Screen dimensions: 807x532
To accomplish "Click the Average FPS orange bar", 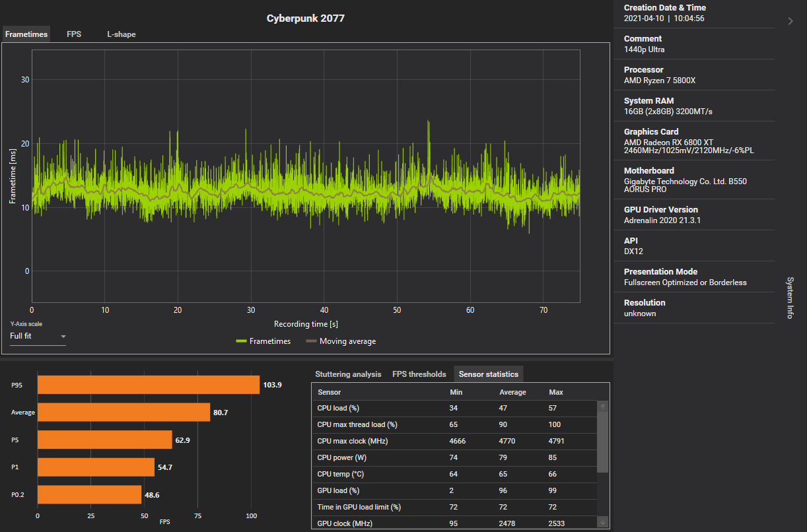I will (x=123, y=413).
